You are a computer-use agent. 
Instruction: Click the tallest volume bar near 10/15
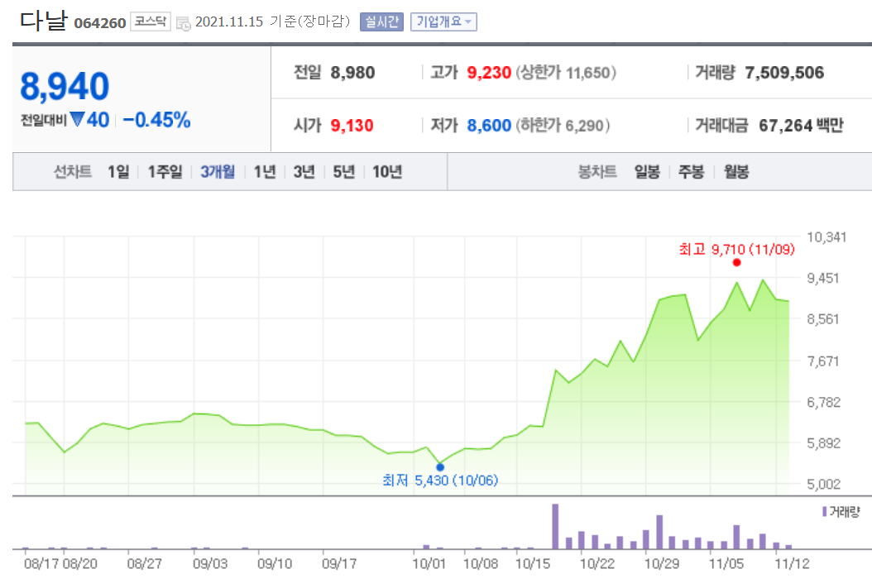555,526
